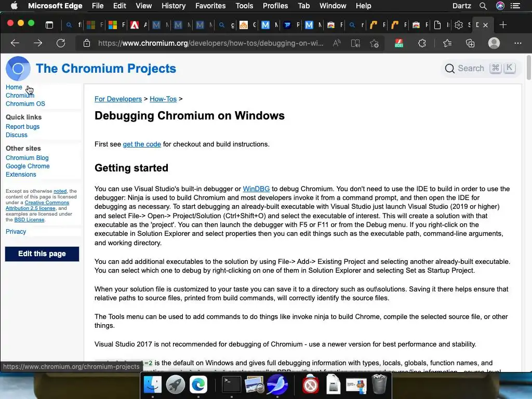Open the 'noted' license link
The width and height of the screenshot is (532, 399).
coord(60,191)
